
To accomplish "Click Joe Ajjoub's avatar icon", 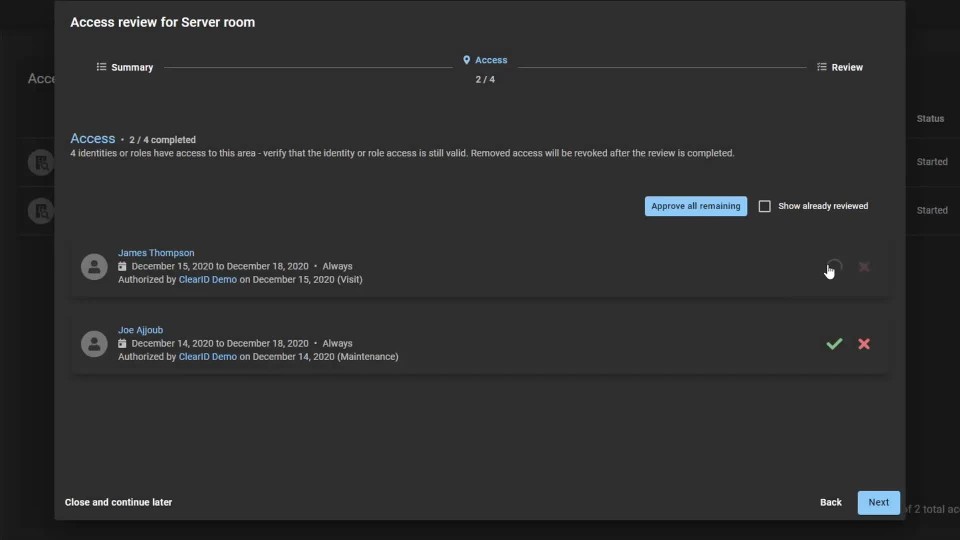I will click(x=94, y=344).
